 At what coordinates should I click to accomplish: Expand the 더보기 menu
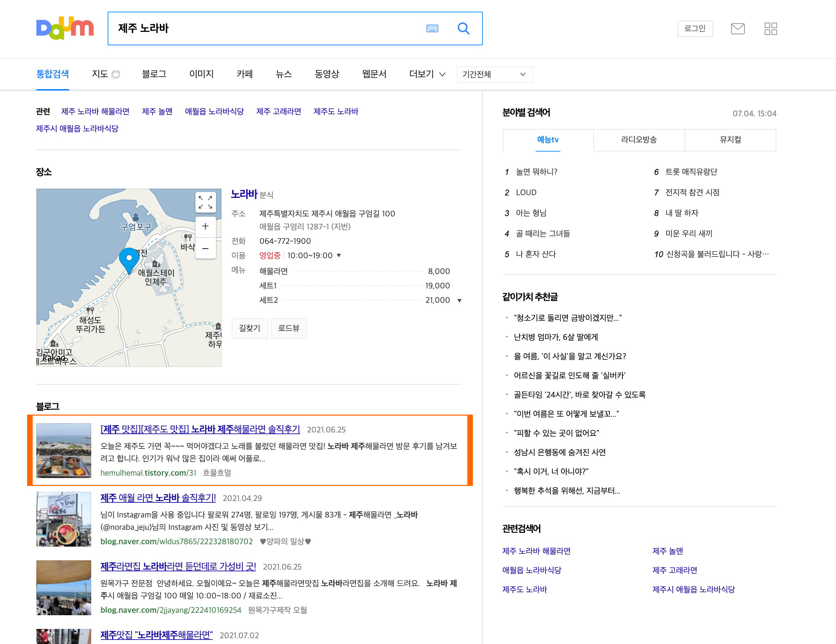pos(427,74)
